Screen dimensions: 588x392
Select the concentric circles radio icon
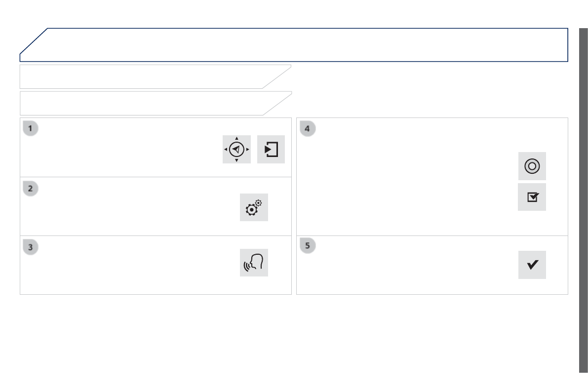(x=532, y=166)
